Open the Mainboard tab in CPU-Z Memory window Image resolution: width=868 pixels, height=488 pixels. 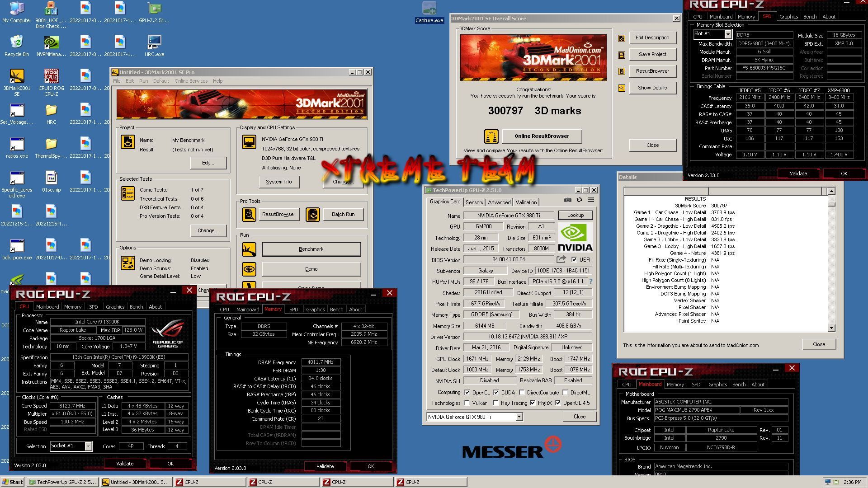tap(248, 310)
